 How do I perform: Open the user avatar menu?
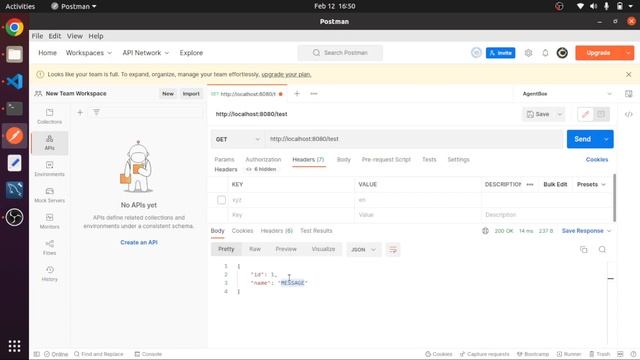(x=562, y=53)
